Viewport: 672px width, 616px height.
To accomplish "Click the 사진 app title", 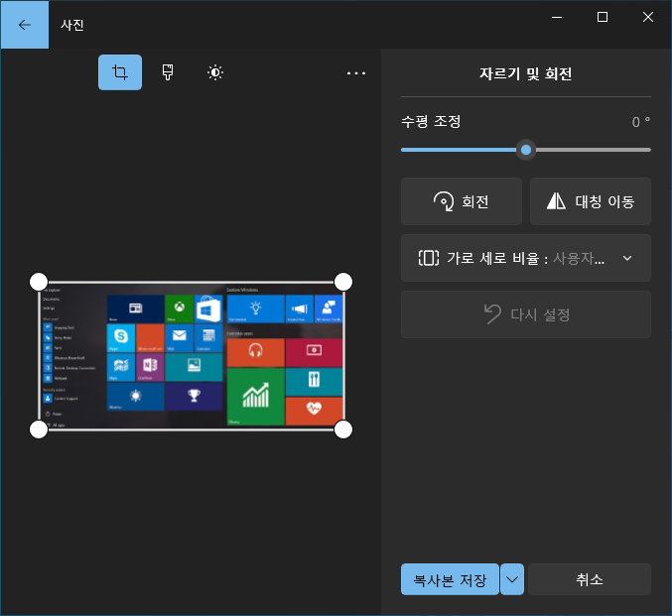I will tap(72, 25).
